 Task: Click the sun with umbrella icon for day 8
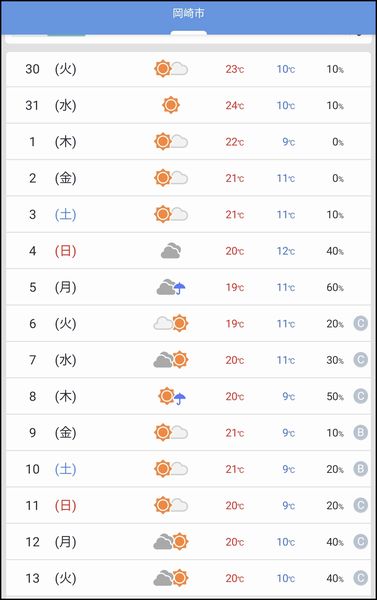pos(172,396)
